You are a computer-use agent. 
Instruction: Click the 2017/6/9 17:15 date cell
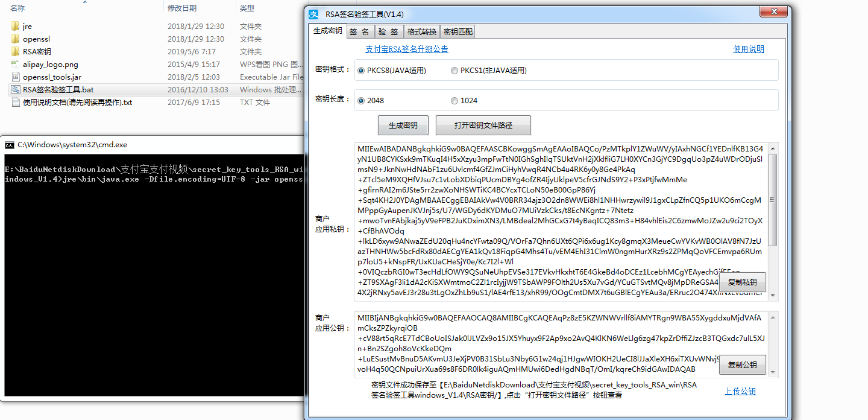(193, 103)
